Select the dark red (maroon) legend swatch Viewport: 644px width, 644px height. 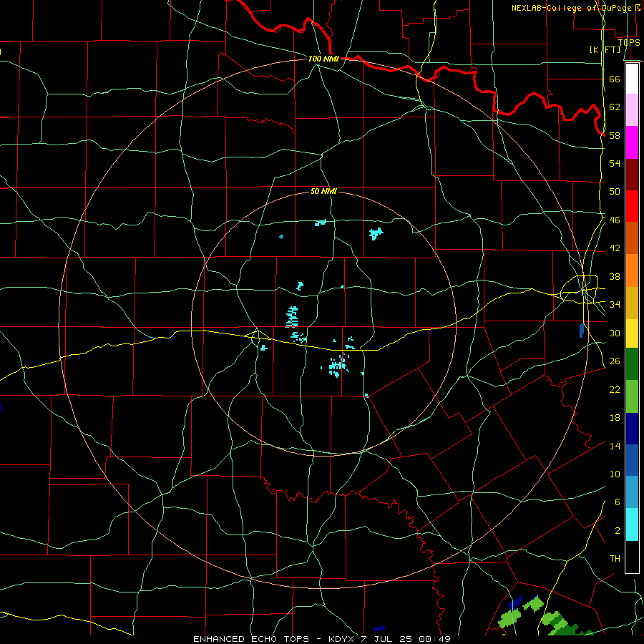(x=632, y=174)
